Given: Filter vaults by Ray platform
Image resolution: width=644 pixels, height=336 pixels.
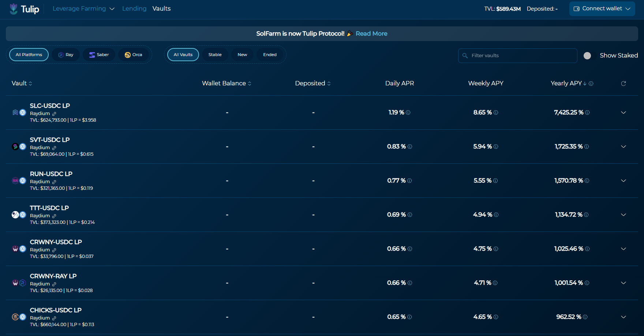Looking at the screenshot, I should pos(66,55).
